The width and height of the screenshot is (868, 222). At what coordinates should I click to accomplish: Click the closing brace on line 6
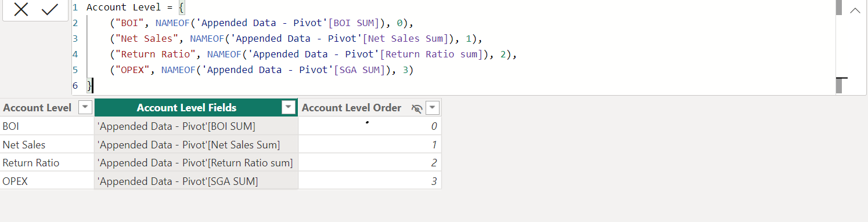click(x=89, y=86)
